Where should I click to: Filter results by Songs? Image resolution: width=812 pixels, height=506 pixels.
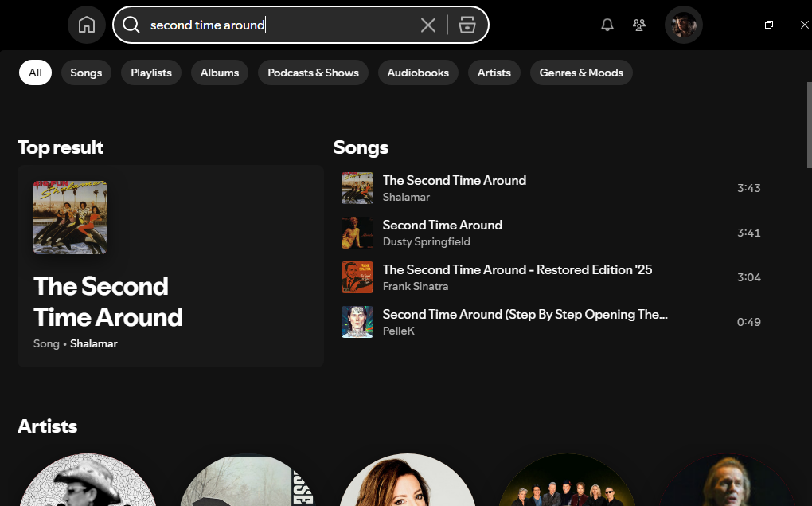coord(86,73)
